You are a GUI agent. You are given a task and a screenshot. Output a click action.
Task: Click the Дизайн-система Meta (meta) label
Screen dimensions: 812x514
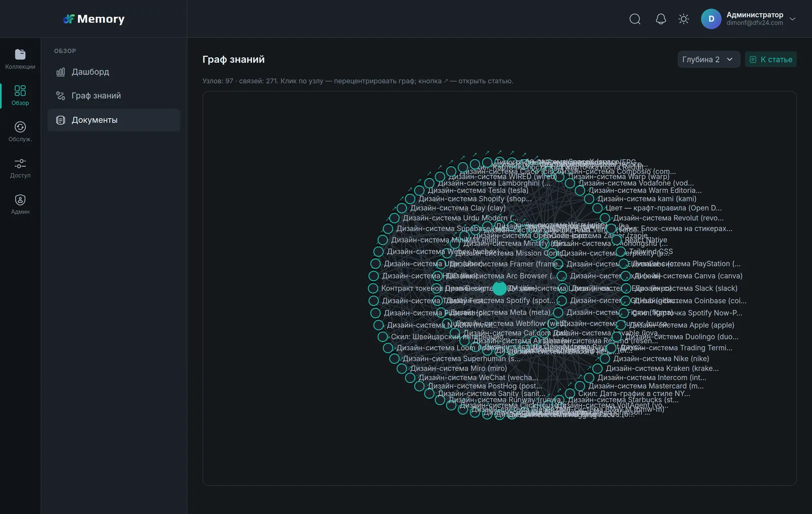pos(501,313)
